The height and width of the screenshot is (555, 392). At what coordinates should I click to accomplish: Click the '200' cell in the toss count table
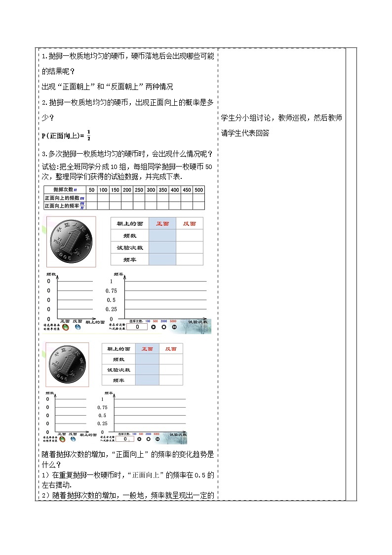pyautogui.click(x=127, y=190)
